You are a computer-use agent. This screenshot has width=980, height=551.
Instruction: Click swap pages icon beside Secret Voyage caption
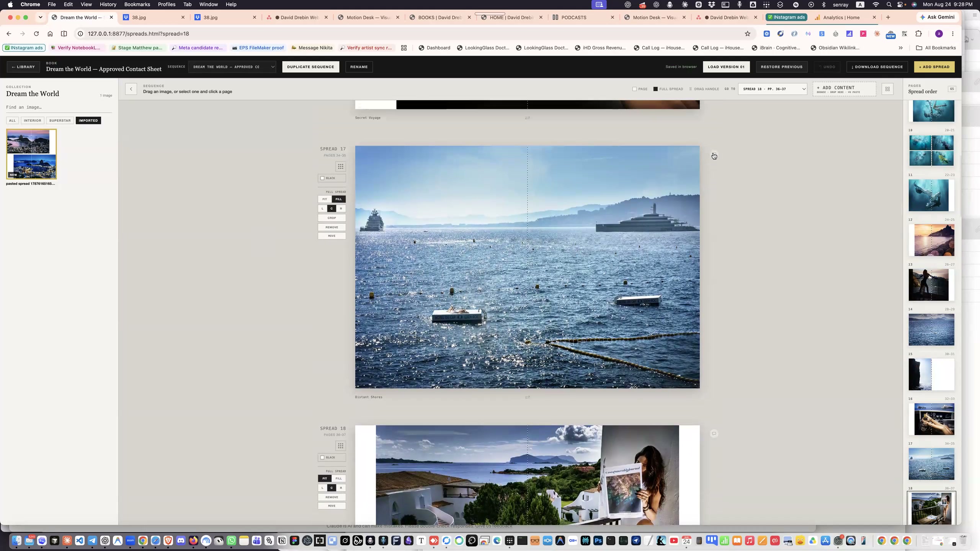[x=528, y=118]
